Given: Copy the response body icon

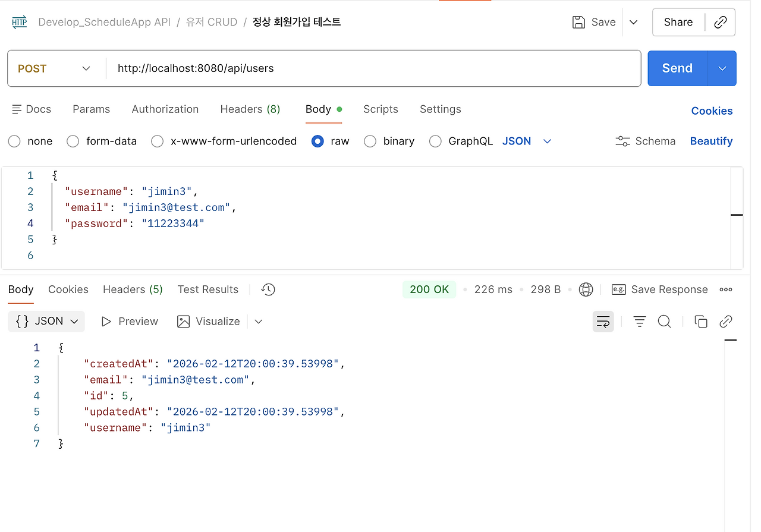Looking at the screenshot, I should [701, 322].
